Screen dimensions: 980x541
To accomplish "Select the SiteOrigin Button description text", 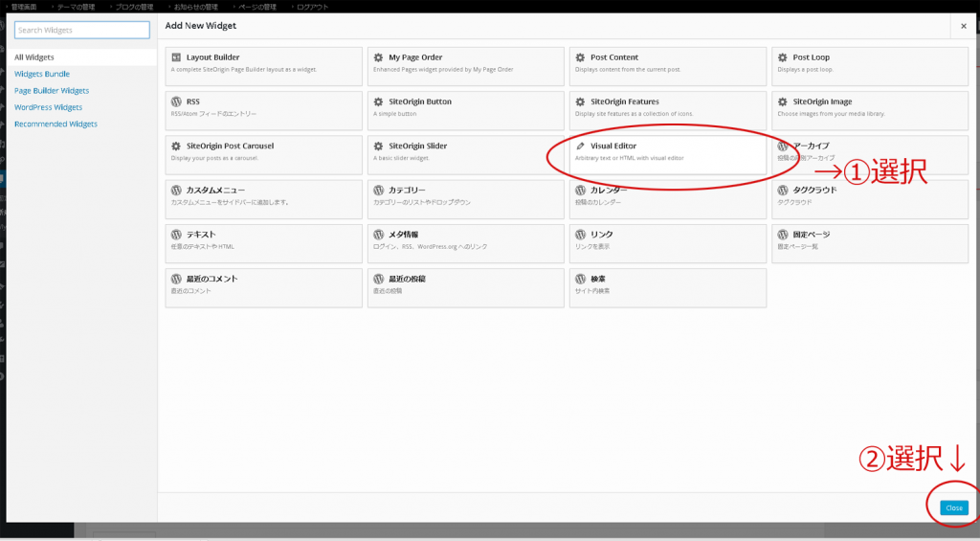I will click(394, 114).
